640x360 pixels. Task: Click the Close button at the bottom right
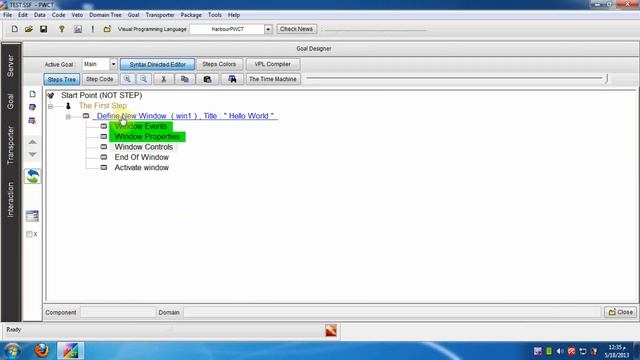[x=620, y=312]
